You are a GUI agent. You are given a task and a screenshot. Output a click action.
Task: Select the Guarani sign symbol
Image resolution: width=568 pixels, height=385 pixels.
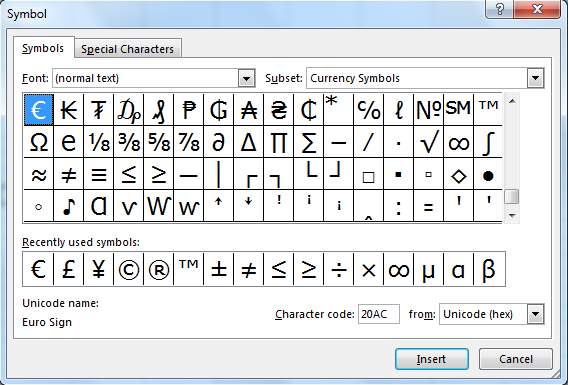(219, 110)
